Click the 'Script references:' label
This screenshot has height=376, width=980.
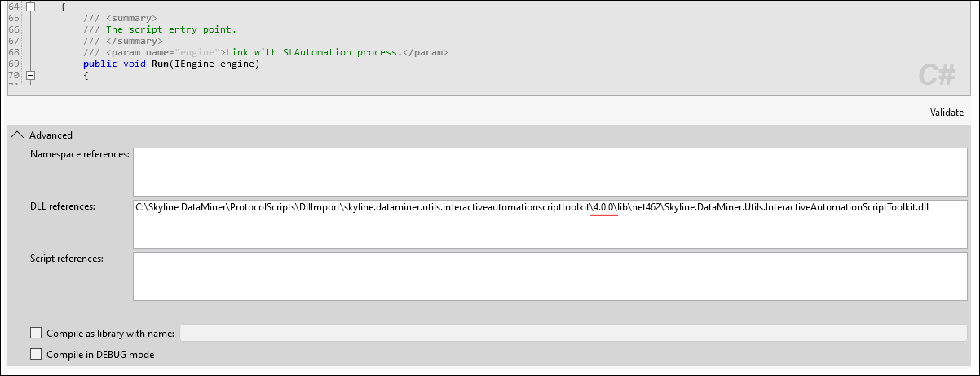(x=67, y=259)
